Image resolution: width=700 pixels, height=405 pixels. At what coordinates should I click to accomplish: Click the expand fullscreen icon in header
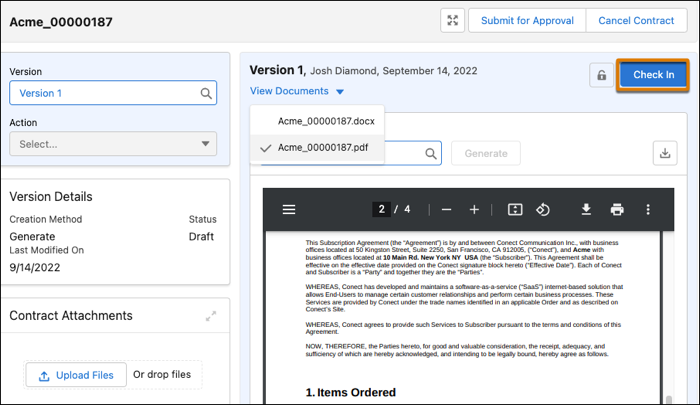[453, 21]
